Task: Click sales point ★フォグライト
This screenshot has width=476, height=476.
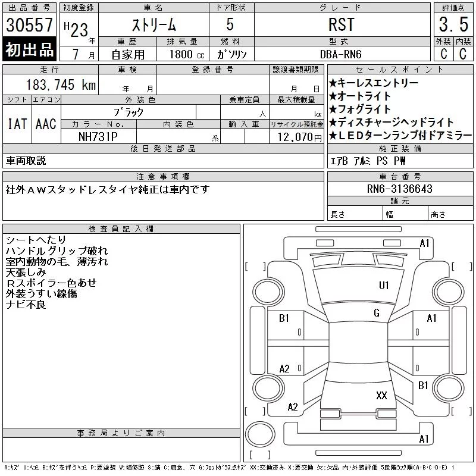Action: coord(360,109)
